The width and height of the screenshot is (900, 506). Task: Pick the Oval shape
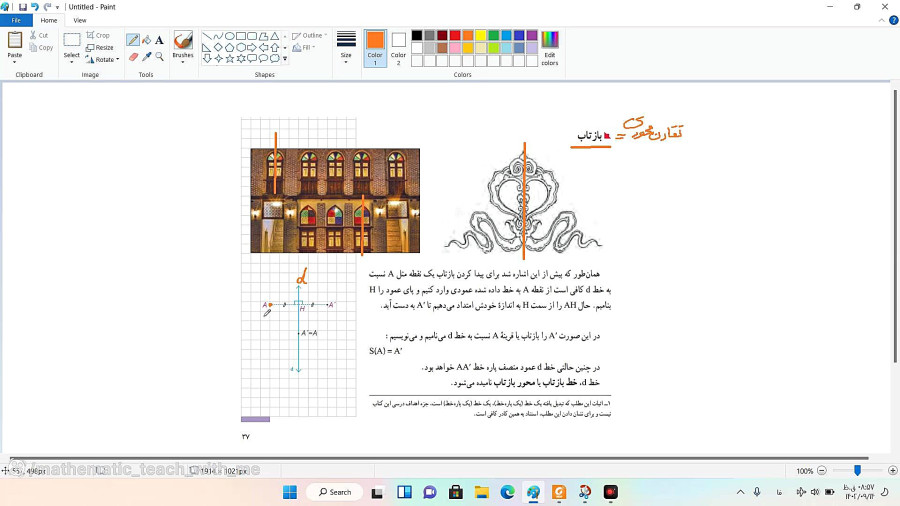click(x=229, y=36)
